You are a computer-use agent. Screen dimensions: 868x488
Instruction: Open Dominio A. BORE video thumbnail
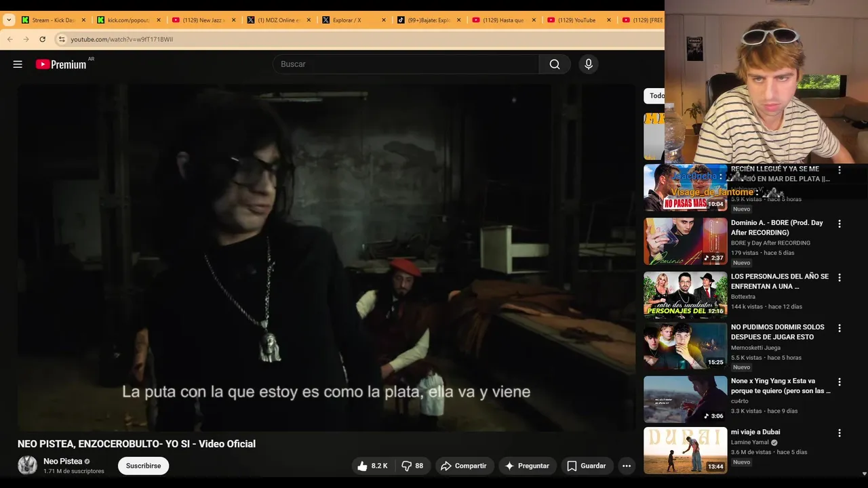(685, 241)
